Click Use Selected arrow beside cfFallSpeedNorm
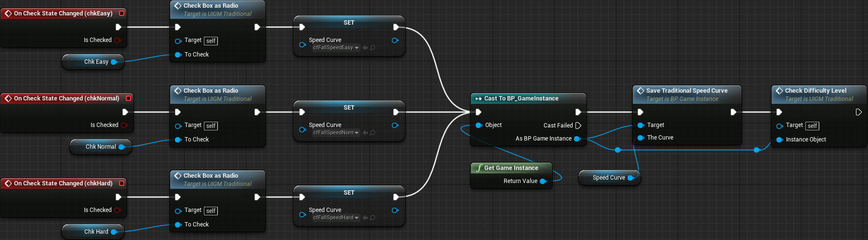Image resolution: width=868 pixels, height=240 pixels. pos(365,133)
